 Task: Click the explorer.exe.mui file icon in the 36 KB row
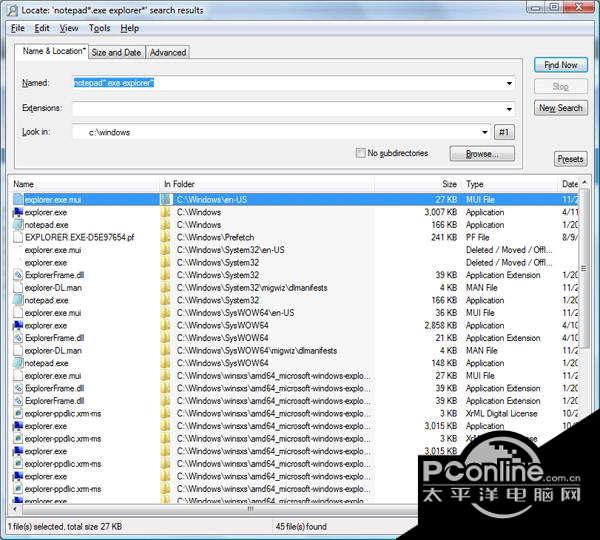click(18, 313)
